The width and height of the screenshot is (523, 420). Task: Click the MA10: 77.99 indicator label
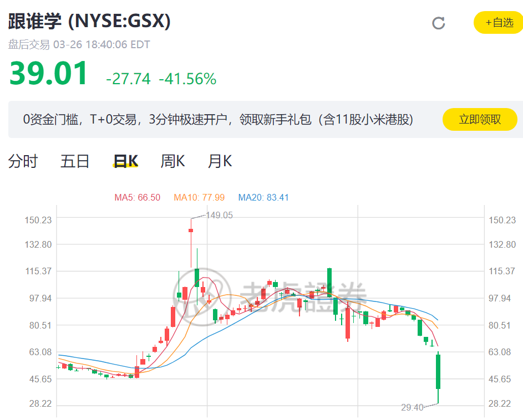[x=199, y=197]
